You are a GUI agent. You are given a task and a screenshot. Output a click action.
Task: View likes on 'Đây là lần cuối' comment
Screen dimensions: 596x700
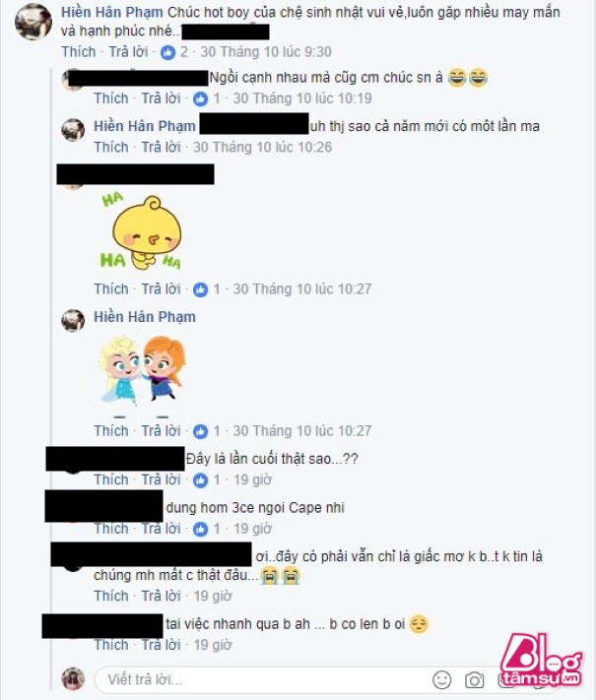tap(201, 479)
